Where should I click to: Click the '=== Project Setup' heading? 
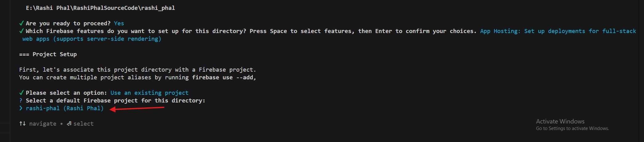pos(48,54)
